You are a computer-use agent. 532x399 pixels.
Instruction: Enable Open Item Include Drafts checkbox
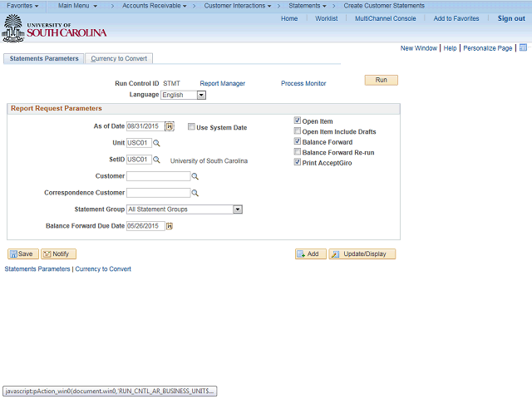(298, 131)
